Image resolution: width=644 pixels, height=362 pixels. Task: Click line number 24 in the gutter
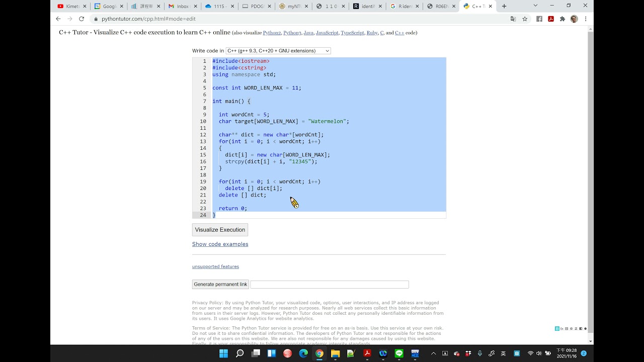tap(203, 215)
